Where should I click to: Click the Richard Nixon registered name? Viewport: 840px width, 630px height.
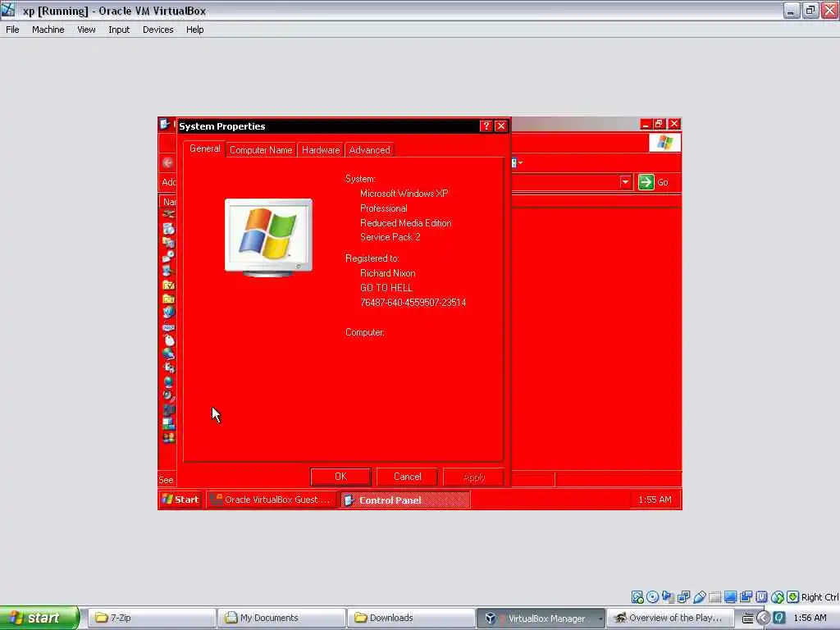click(388, 273)
